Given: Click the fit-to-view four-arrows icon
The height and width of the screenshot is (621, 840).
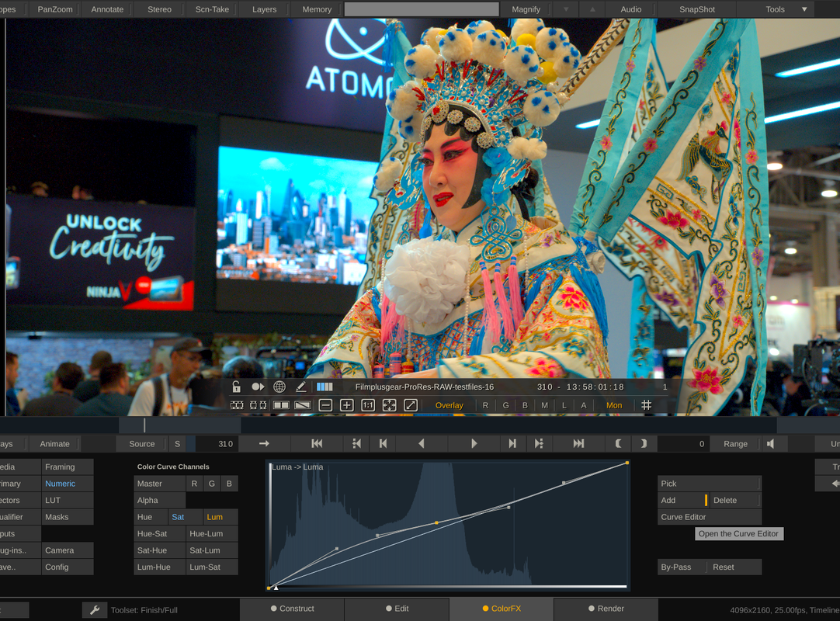Looking at the screenshot, I should pos(390,406).
